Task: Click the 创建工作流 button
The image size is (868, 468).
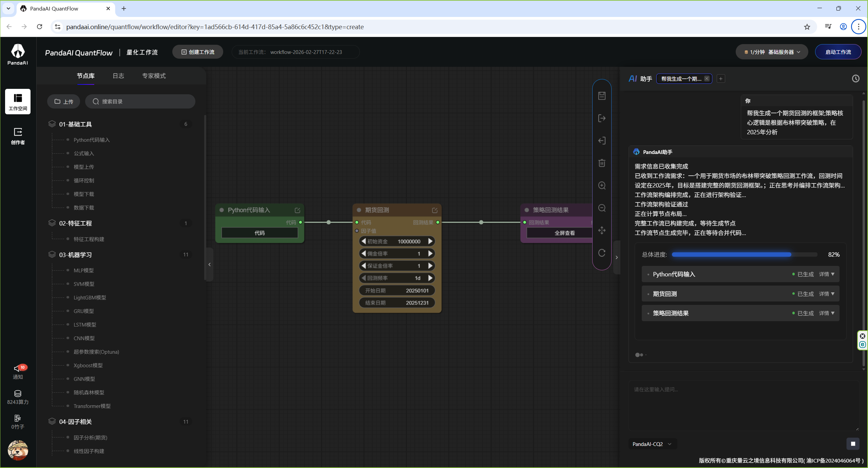Action: [198, 52]
